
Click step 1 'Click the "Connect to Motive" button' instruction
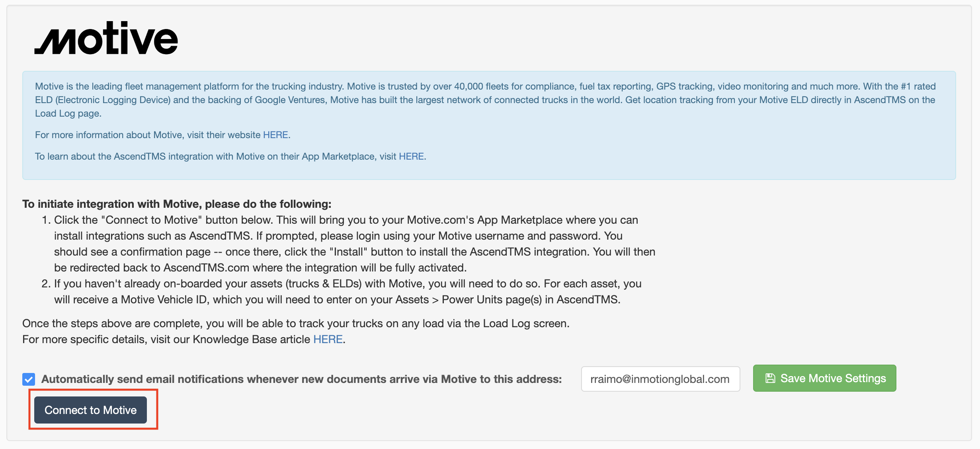pyautogui.click(x=354, y=244)
